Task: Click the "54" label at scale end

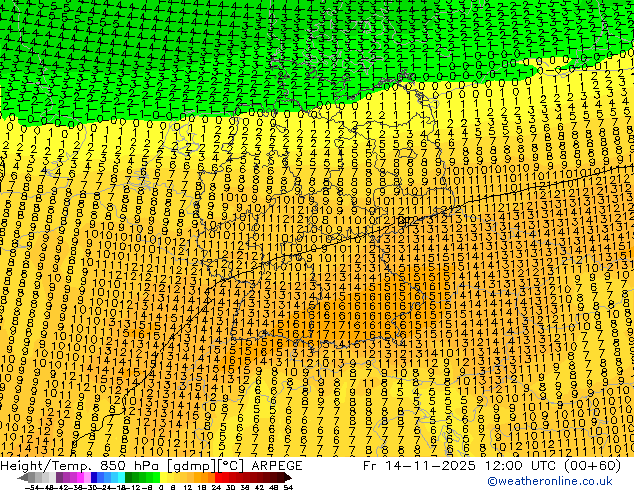Action: pyautogui.click(x=287, y=487)
